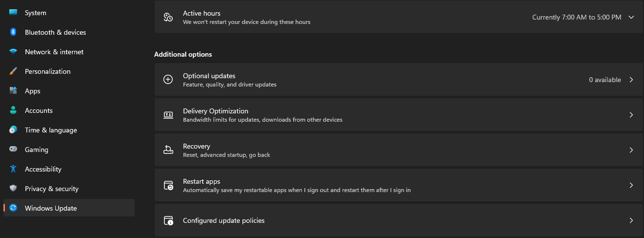Click the Accessibility figure icon
The width and height of the screenshot is (644, 238).
[x=13, y=169]
